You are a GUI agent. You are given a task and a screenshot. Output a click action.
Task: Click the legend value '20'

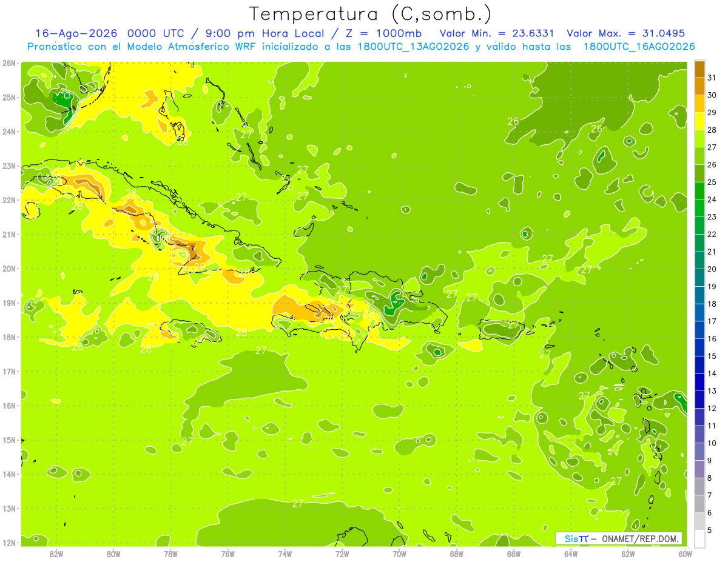712,269
